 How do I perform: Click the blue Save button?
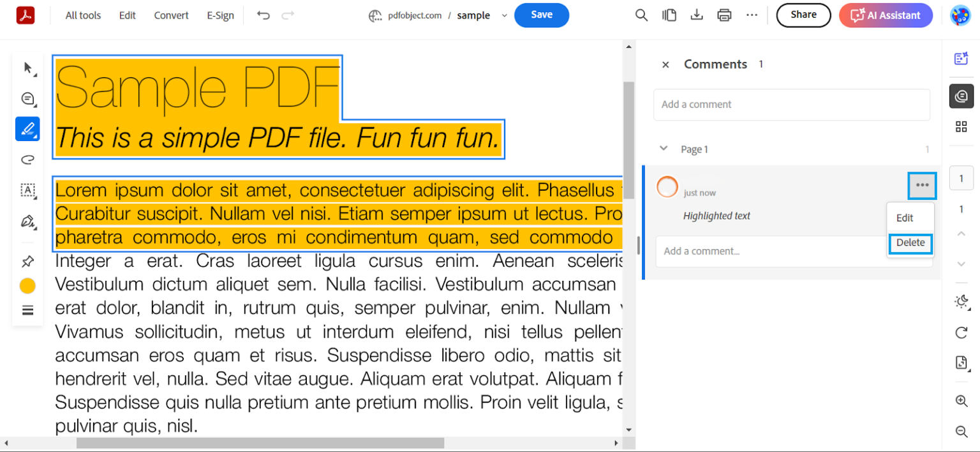(541, 15)
